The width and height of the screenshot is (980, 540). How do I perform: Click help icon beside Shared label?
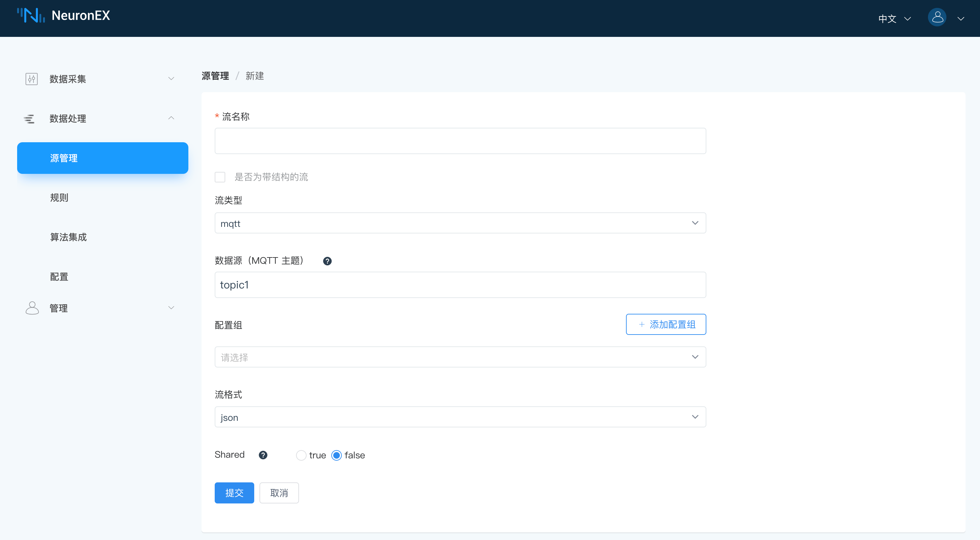tap(263, 455)
